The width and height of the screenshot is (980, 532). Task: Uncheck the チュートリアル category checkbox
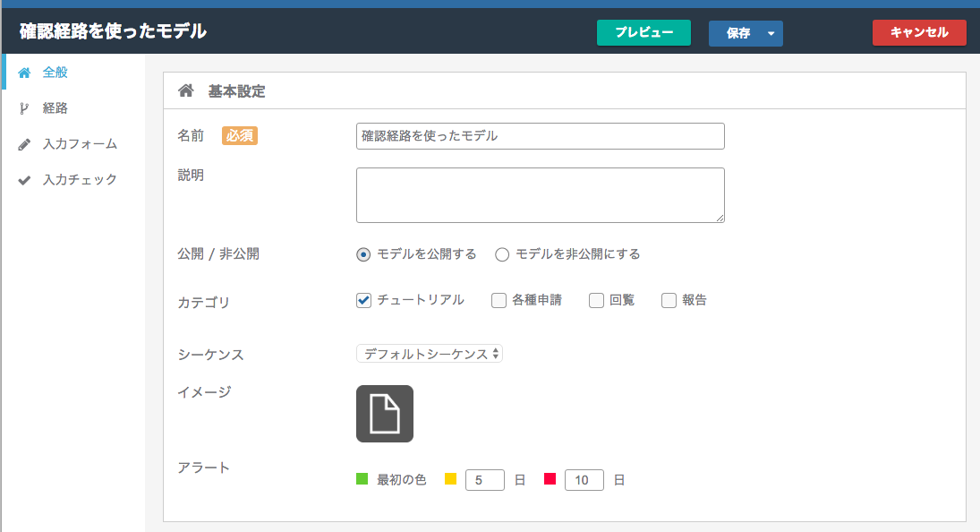363,300
